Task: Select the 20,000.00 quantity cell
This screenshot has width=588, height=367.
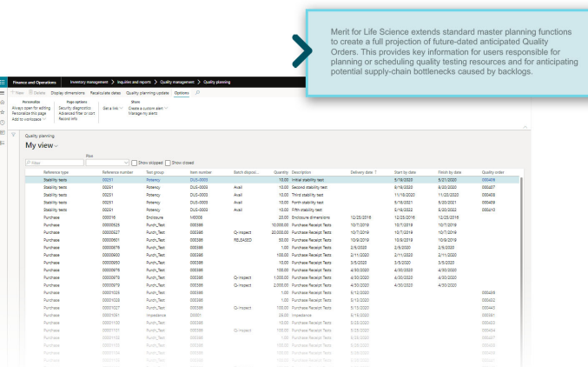Action: (x=281, y=232)
